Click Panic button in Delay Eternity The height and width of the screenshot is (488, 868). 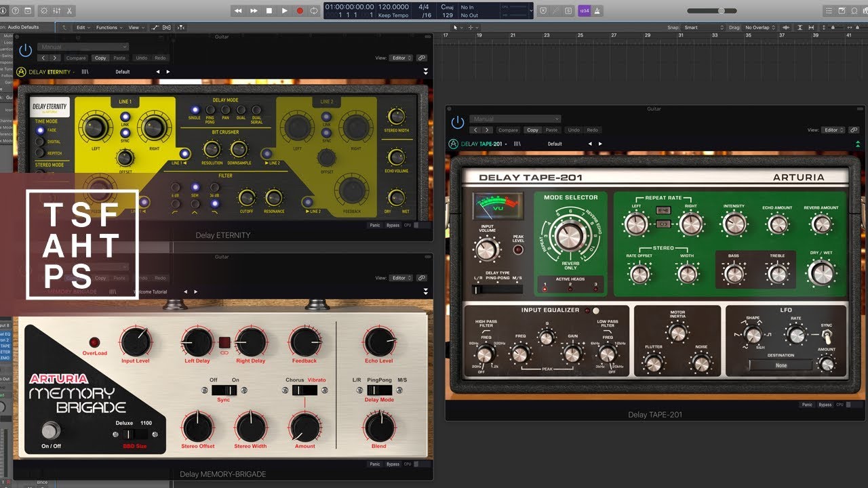pyautogui.click(x=375, y=225)
